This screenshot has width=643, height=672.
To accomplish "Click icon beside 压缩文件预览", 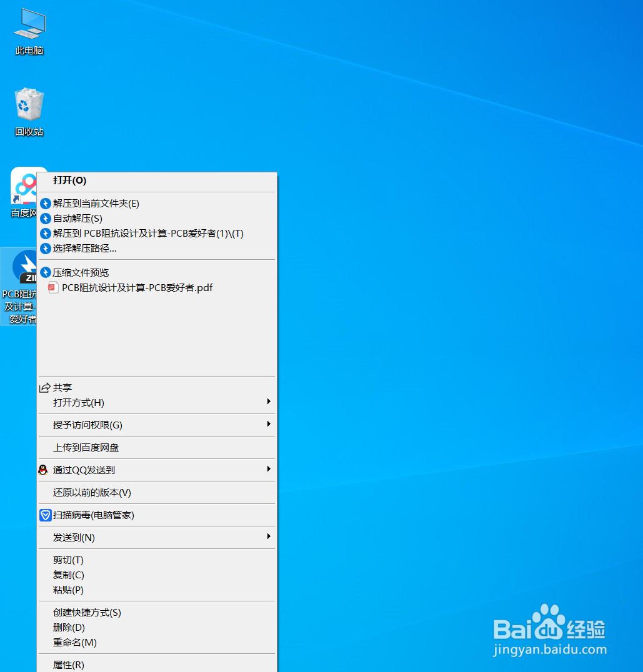I will (x=46, y=272).
